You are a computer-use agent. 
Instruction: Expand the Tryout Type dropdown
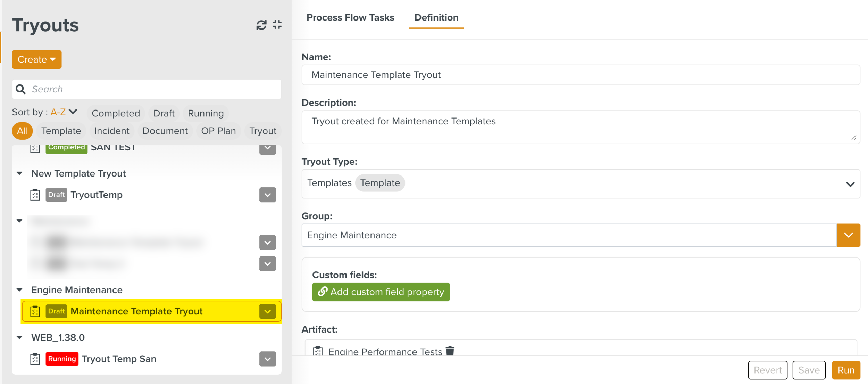(850, 184)
